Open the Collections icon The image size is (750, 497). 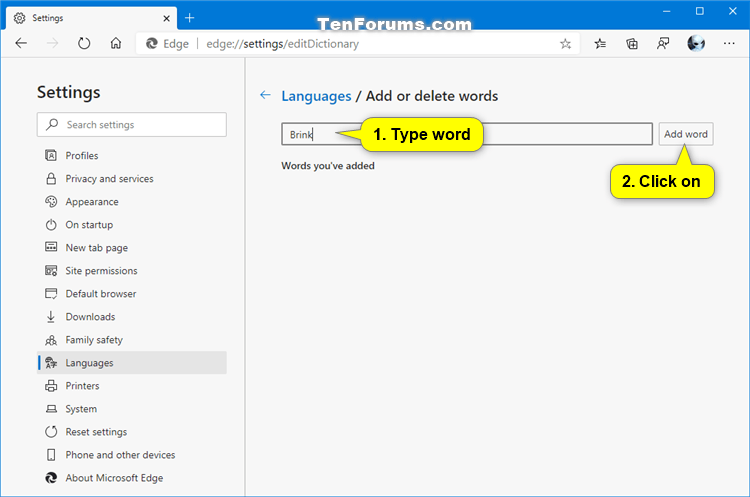pos(631,44)
